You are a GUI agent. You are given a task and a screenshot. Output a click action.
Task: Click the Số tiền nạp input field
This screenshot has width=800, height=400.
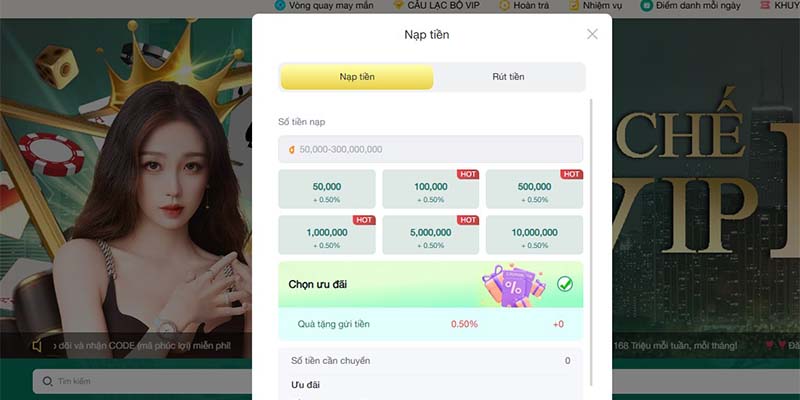(431, 149)
